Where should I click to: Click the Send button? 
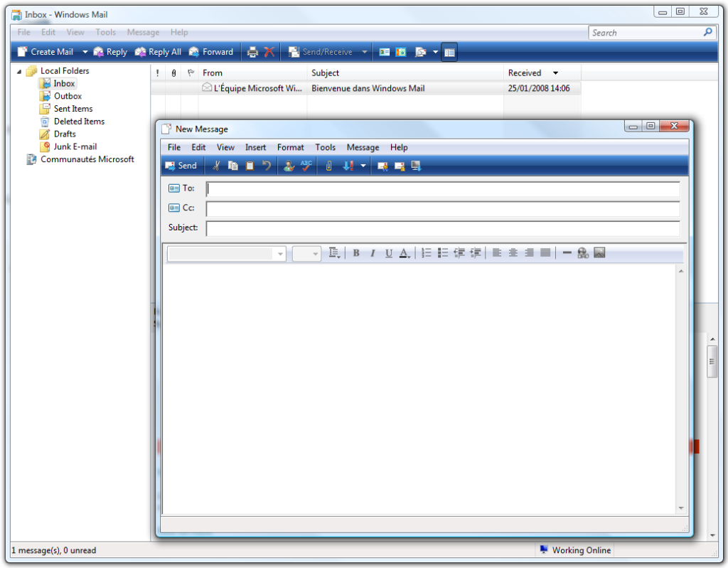tap(181, 166)
